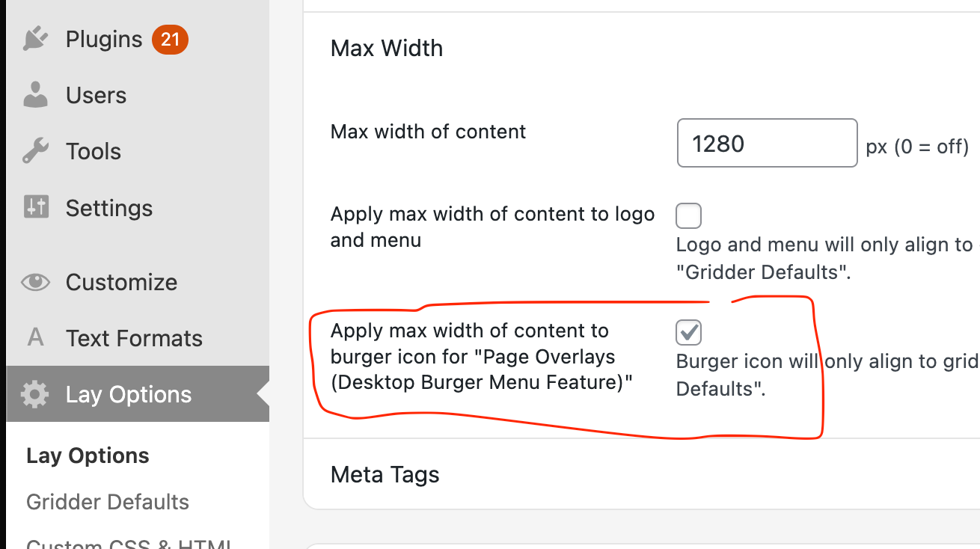Click the Customize eye icon
The image size is (980, 549).
tap(35, 282)
